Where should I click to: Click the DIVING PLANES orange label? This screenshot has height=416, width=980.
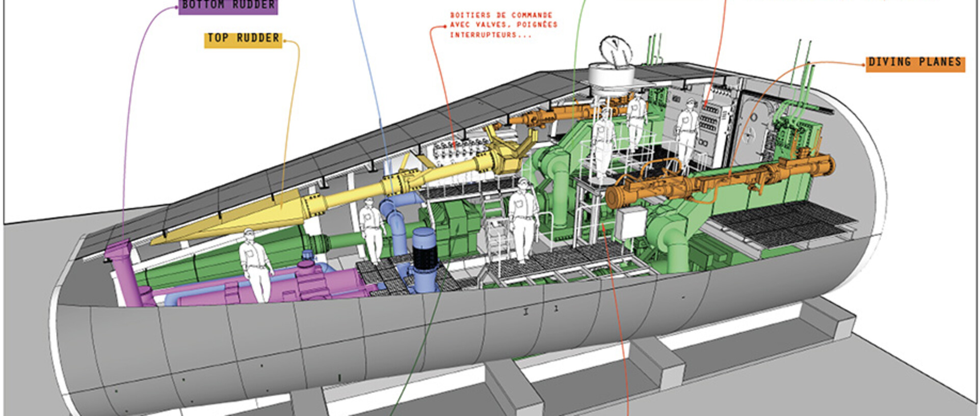[x=915, y=63]
